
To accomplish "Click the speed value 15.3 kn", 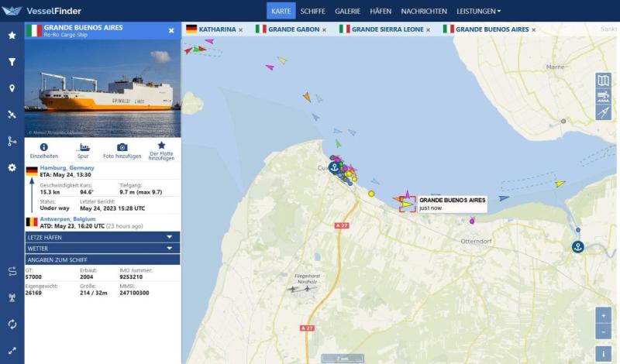I will [50, 192].
